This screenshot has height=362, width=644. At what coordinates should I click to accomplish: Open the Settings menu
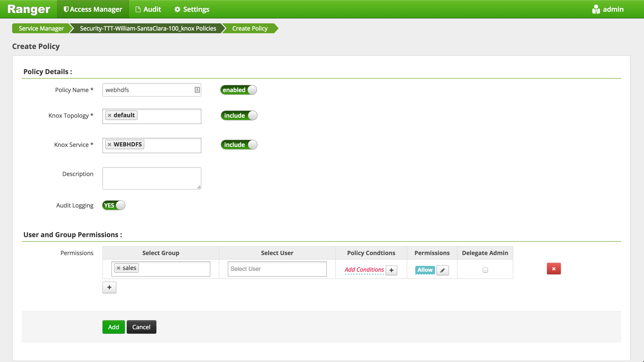[x=192, y=9]
